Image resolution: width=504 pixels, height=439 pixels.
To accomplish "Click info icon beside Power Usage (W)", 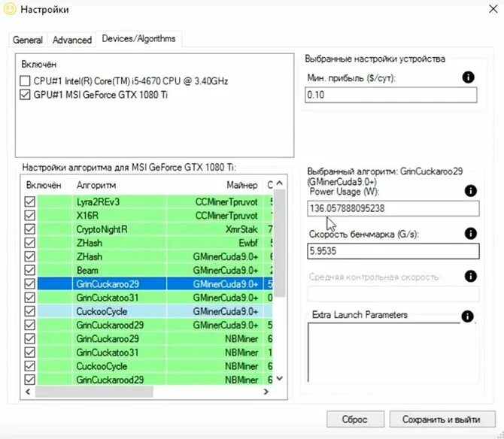I will 471,191.
